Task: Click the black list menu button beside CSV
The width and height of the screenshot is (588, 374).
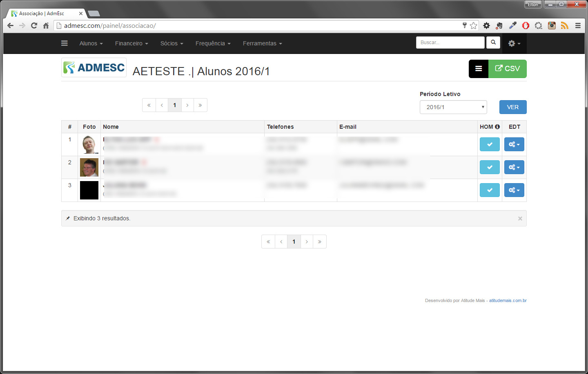Action: (479, 69)
